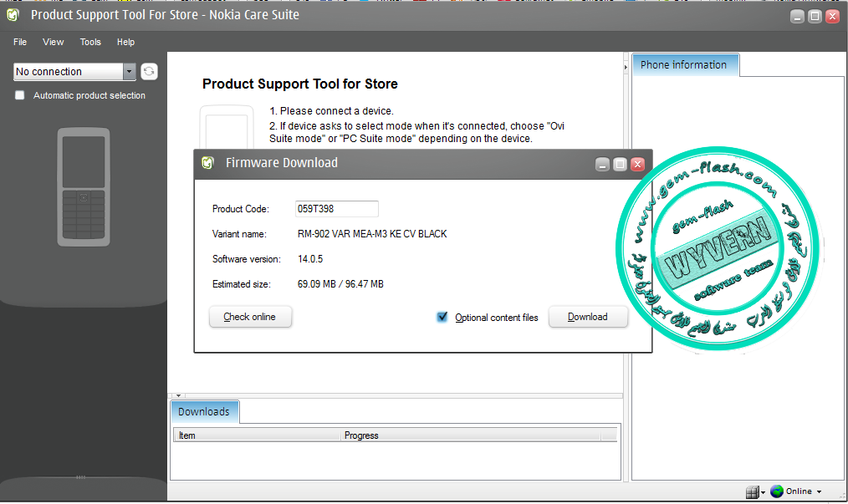Screen dimensions: 848x504
Task: Minimize the Firmware Download dialog
Action: pyautogui.click(x=602, y=164)
